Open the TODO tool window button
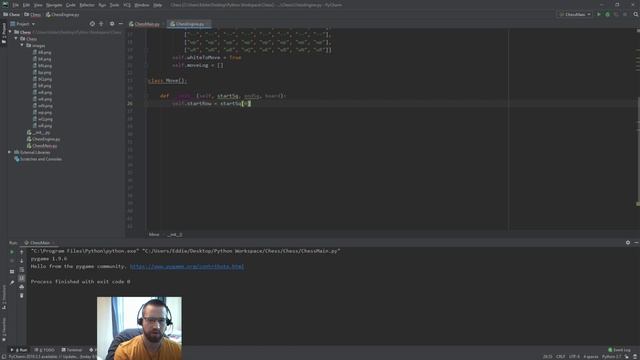 click(x=44, y=350)
